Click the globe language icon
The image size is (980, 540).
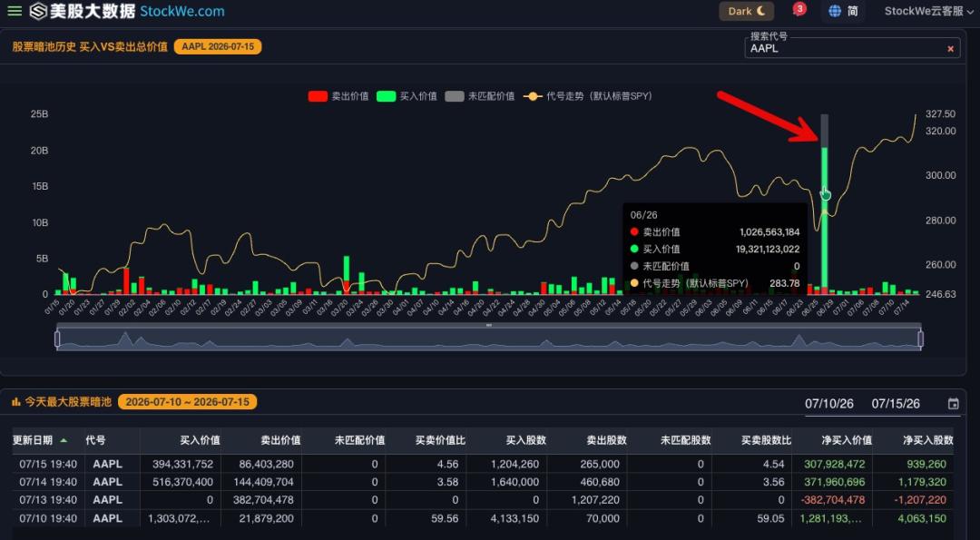[x=835, y=11]
